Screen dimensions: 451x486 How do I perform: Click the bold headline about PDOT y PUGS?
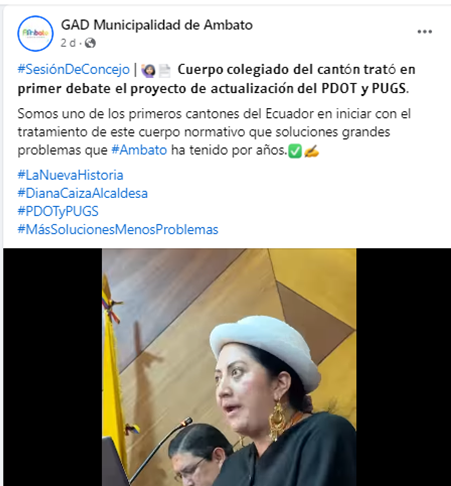click(217, 79)
